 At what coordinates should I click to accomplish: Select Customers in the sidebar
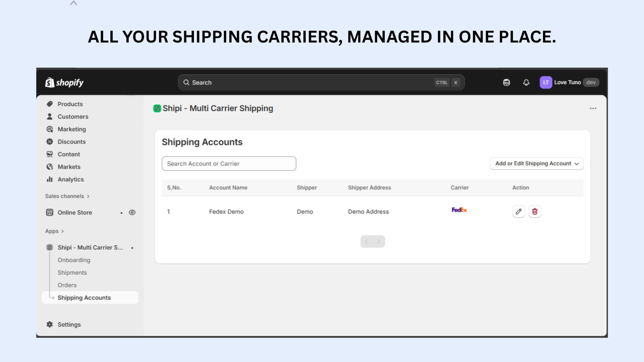[x=73, y=117]
